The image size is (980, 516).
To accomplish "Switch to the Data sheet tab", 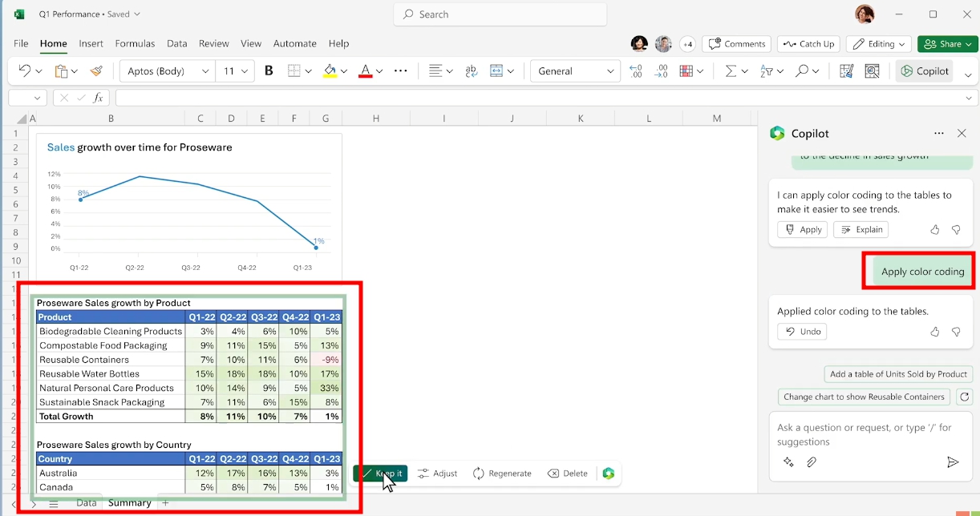I will pyautogui.click(x=86, y=503).
